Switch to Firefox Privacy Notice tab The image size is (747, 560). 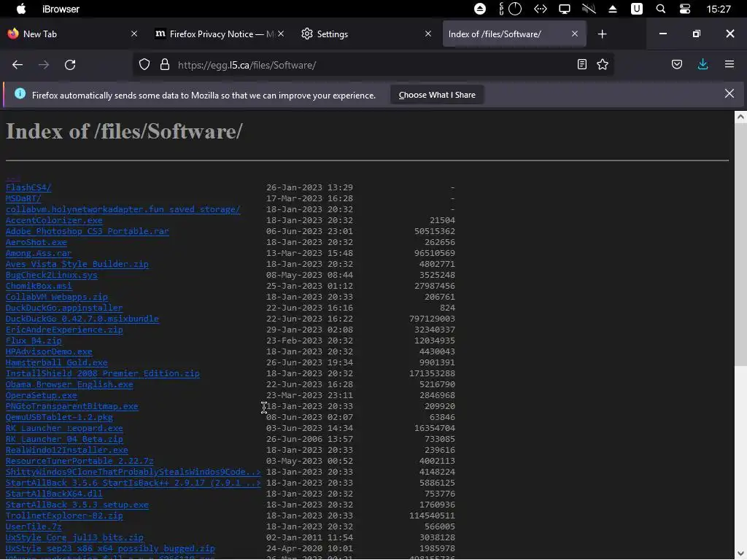coord(220,34)
